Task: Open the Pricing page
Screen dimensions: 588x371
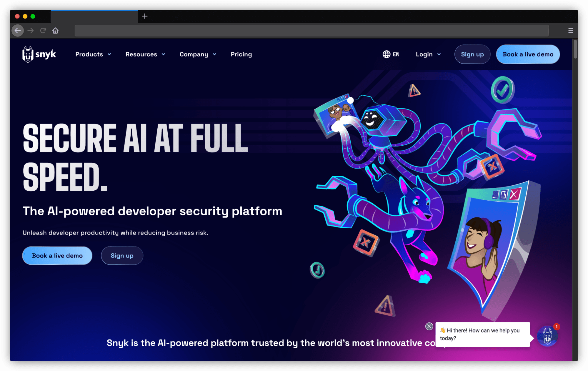Action: pyautogui.click(x=241, y=54)
